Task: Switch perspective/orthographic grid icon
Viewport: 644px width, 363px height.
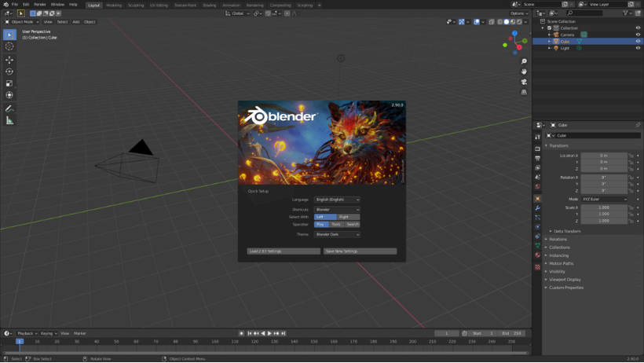Action: point(524,92)
